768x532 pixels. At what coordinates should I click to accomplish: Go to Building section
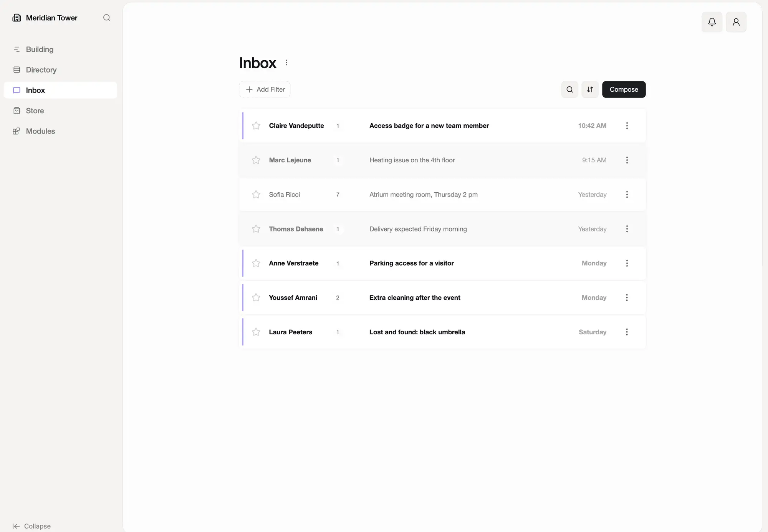point(60,50)
